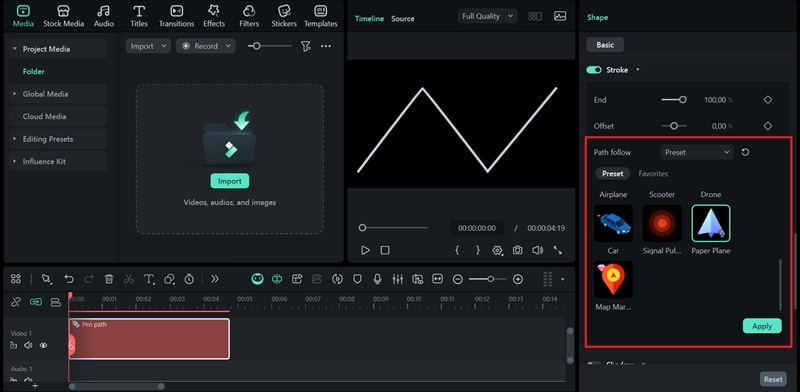
Task: Expand Influence Kit in sidebar
Action: [15, 161]
